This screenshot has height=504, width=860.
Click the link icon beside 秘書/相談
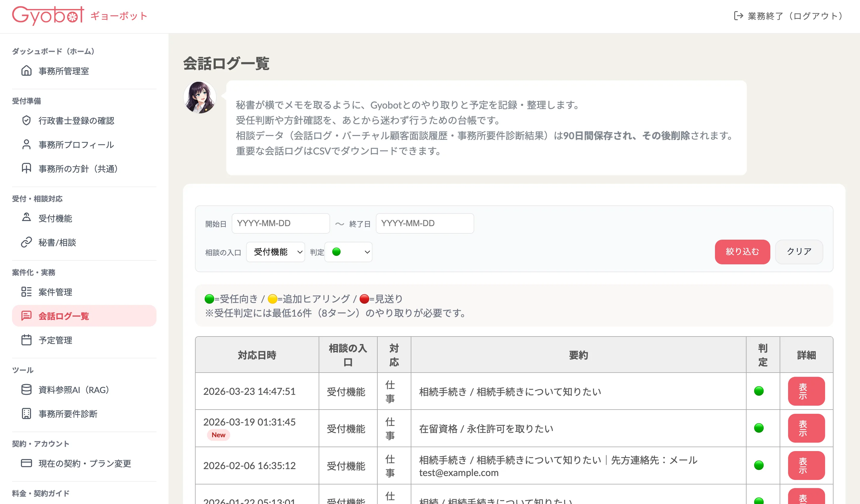click(x=26, y=242)
